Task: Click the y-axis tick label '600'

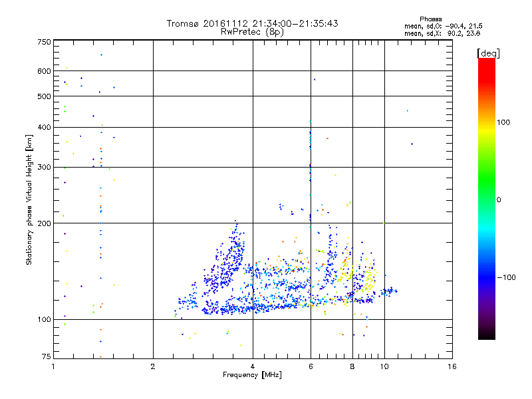Action: click(x=44, y=71)
